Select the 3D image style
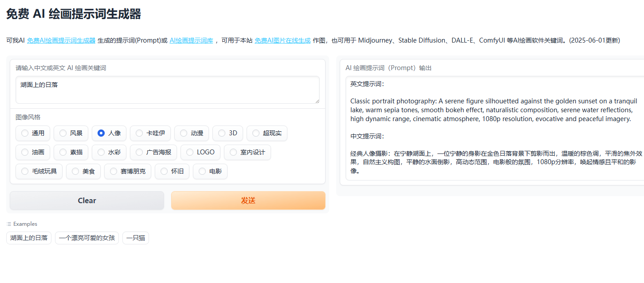Viewport: 644px width, 283px height. point(228,133)
